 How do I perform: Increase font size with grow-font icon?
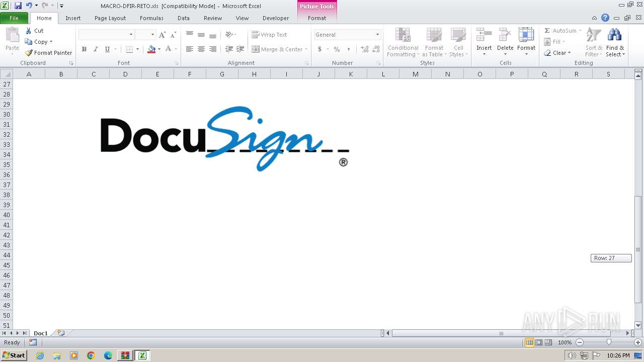(x=162, y=35)
